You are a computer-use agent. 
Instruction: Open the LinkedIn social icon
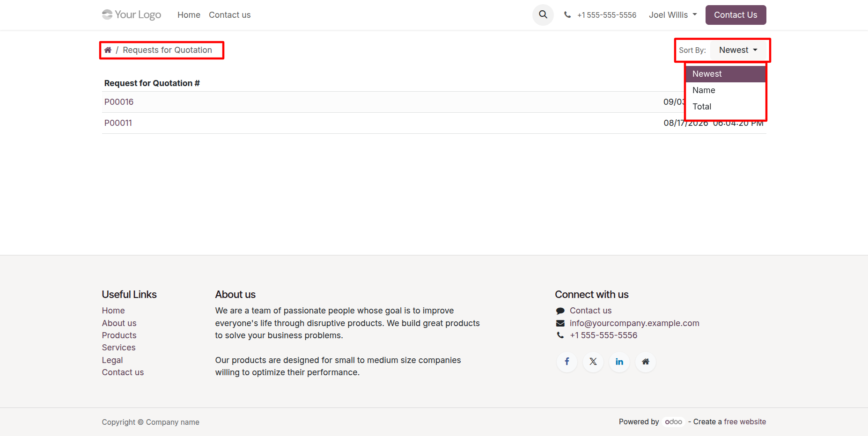(619, 362)
